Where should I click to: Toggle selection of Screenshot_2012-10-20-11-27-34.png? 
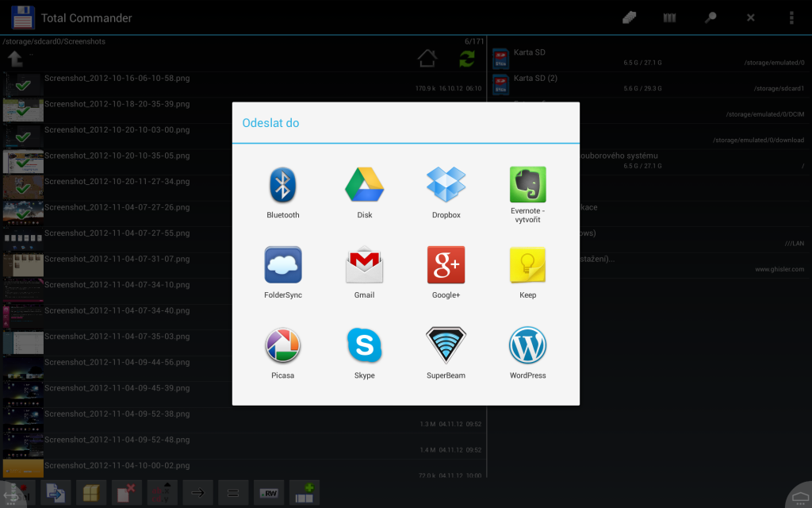coord(23,188)
